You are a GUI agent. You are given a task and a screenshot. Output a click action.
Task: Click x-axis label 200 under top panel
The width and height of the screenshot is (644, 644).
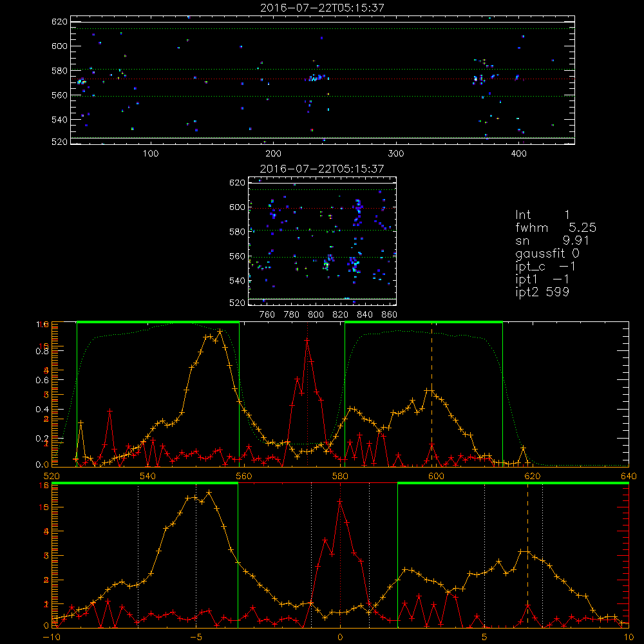click(274, 154)
